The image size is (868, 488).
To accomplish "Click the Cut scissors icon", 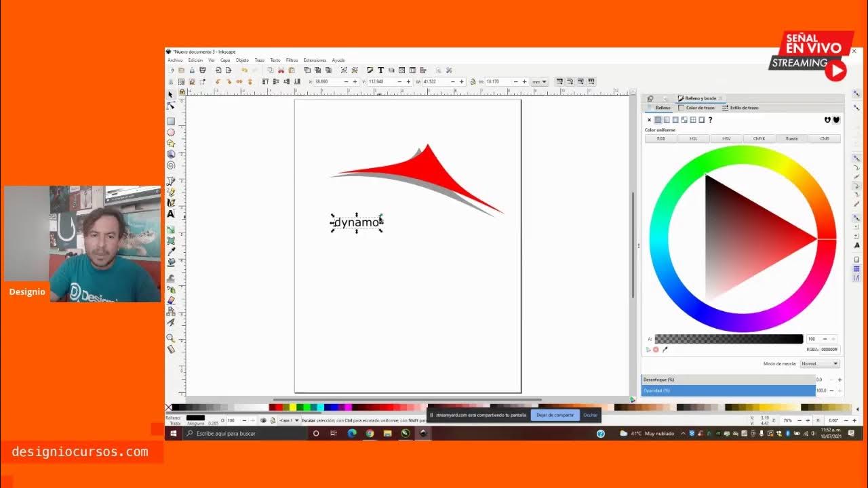I will point(281,70).
